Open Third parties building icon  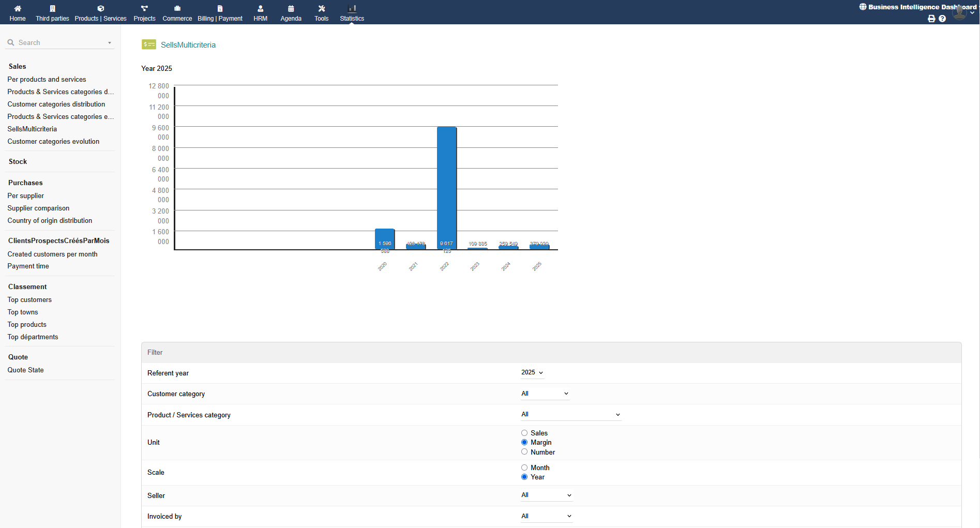52,9
